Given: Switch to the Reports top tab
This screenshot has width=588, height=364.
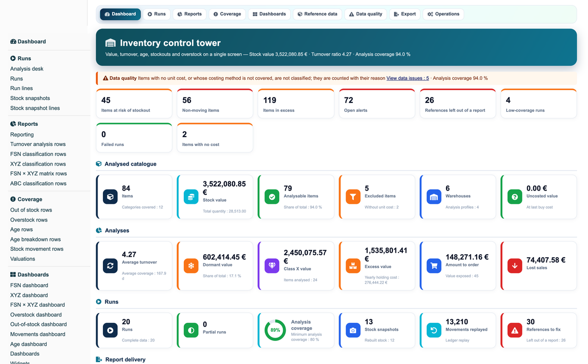Looking at the screenshot, I should coord(190,14).
